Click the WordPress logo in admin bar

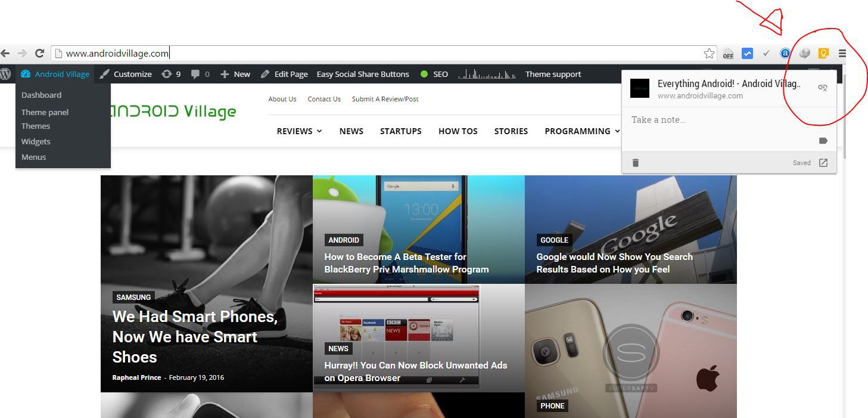coord(6,75)
